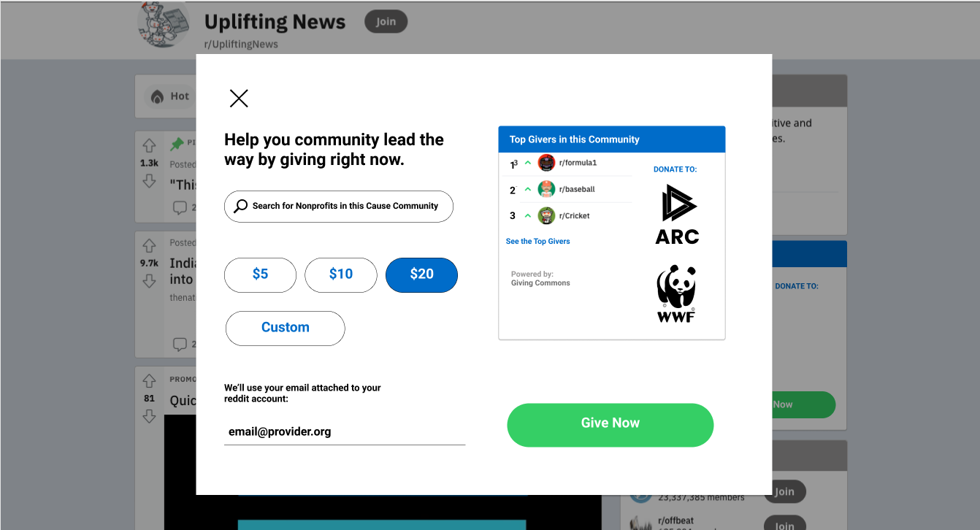This screenshot has width=980, height=530.
Task: Downvote the 9.7k post
Action: (149, 281)
